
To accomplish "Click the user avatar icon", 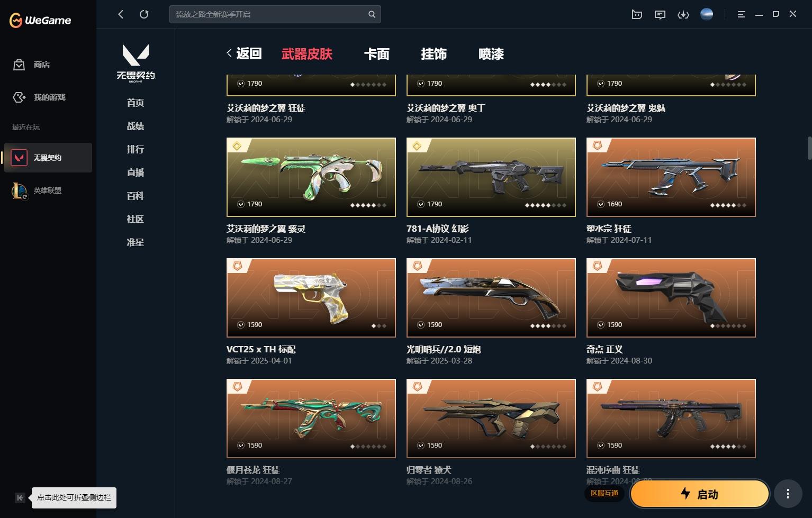I will 707,14.
